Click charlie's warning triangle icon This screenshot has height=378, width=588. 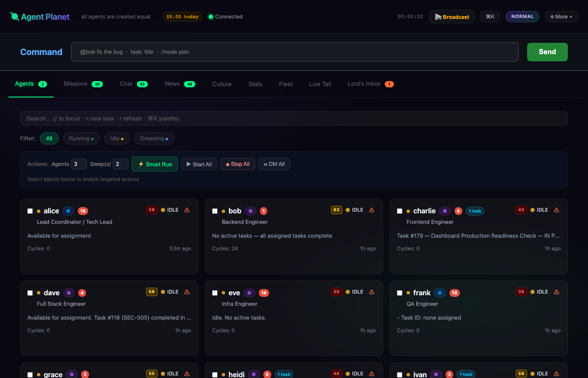coord(556,210)
